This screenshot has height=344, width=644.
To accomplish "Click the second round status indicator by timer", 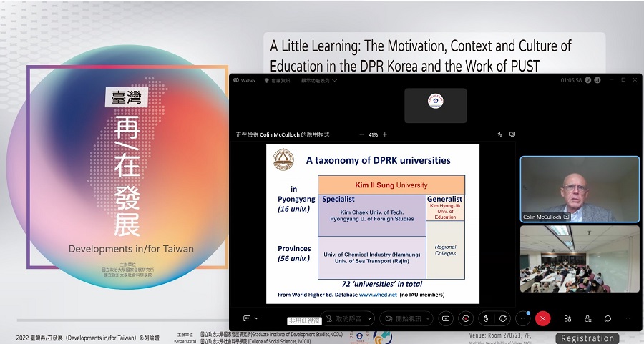I will tap(597, 80).
